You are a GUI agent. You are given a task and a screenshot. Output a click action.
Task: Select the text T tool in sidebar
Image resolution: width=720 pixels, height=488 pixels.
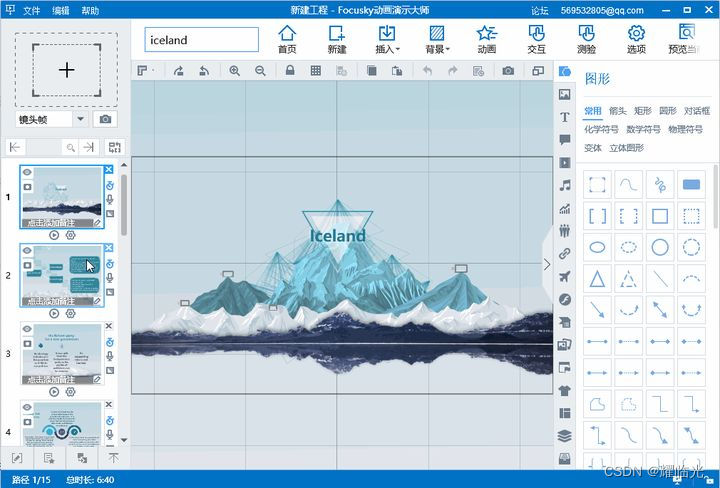565,117
